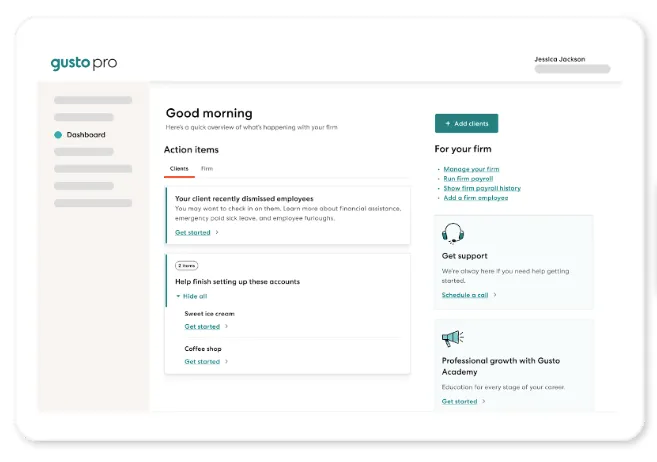Screen dimensions: 657x462
Task: Click the Coffee shop client name
Action: tap(203, 349)
